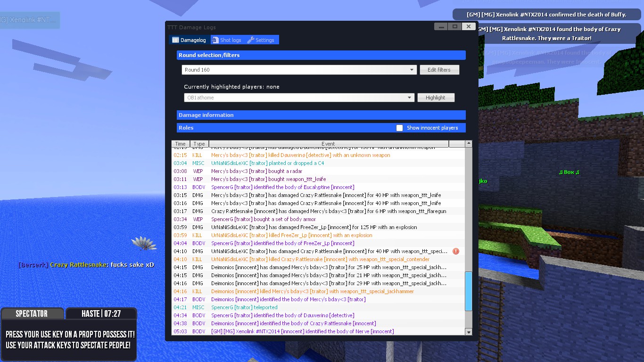
Task: Enable the Show innocent players checkbox
Action: click(x=399, y=128)
